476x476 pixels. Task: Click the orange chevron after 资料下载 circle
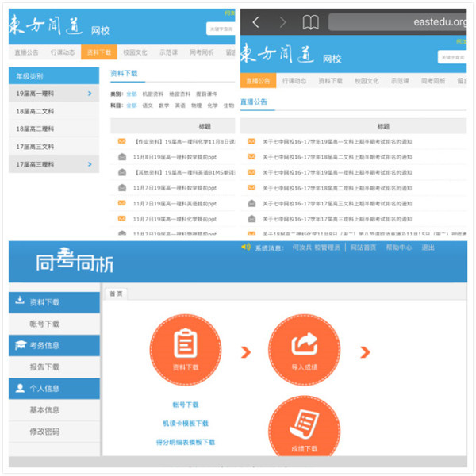[245, 352]
